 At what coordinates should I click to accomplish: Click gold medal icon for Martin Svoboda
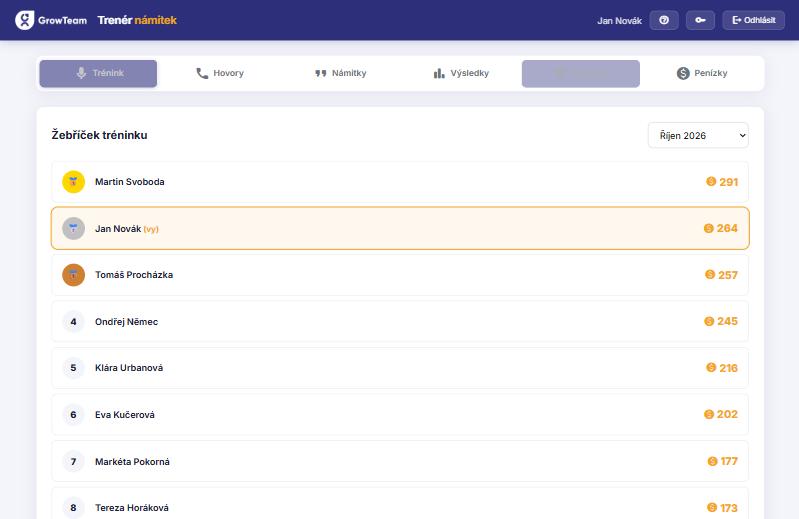tap(73, 182)
